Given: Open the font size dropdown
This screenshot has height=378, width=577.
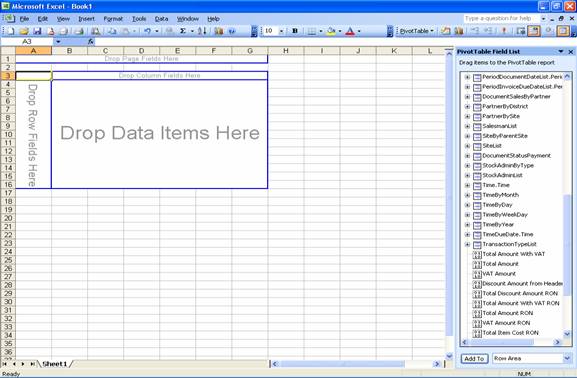Looking at the screenshot, I should tap(282, 31).
